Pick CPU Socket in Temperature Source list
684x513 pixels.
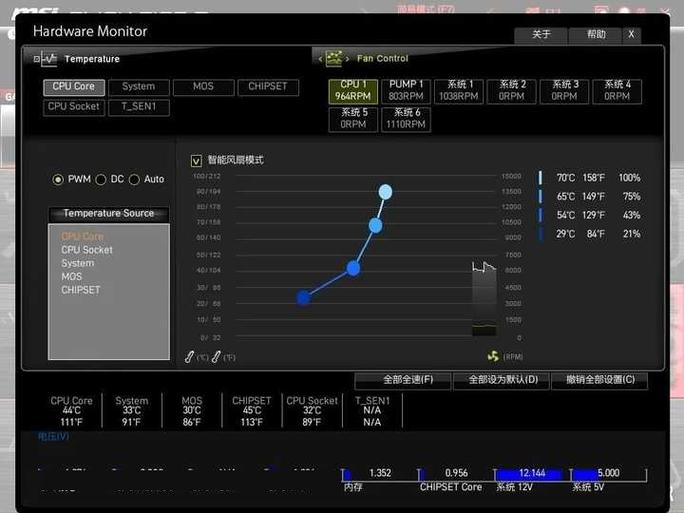[87, 250]
